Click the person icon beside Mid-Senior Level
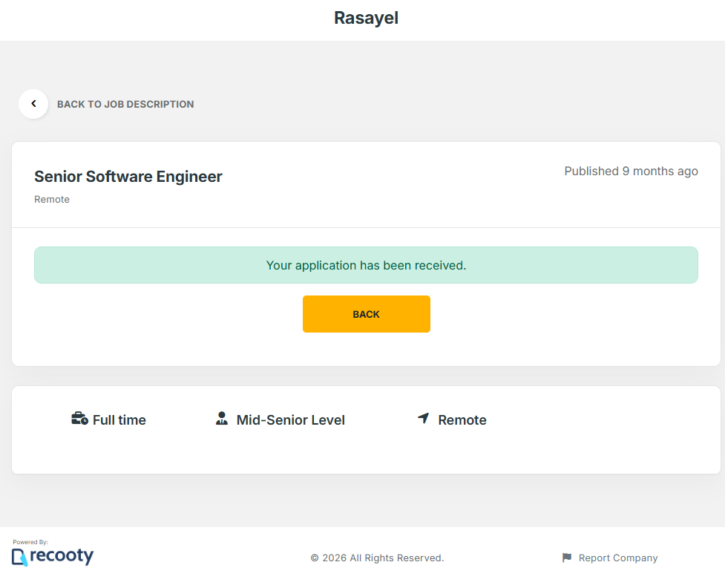 coord(222,419)
